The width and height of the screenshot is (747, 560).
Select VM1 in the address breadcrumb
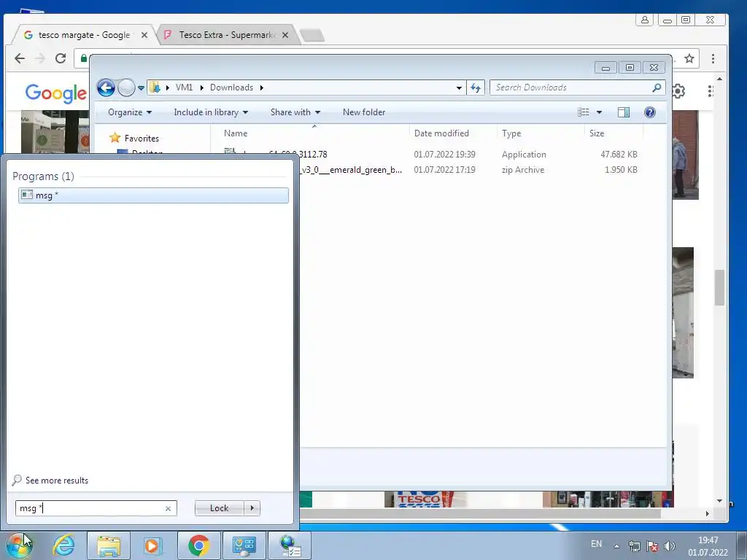click(184, 87)
